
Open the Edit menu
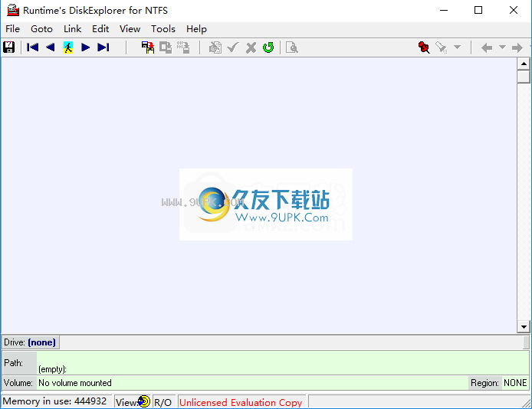[100, 29]
